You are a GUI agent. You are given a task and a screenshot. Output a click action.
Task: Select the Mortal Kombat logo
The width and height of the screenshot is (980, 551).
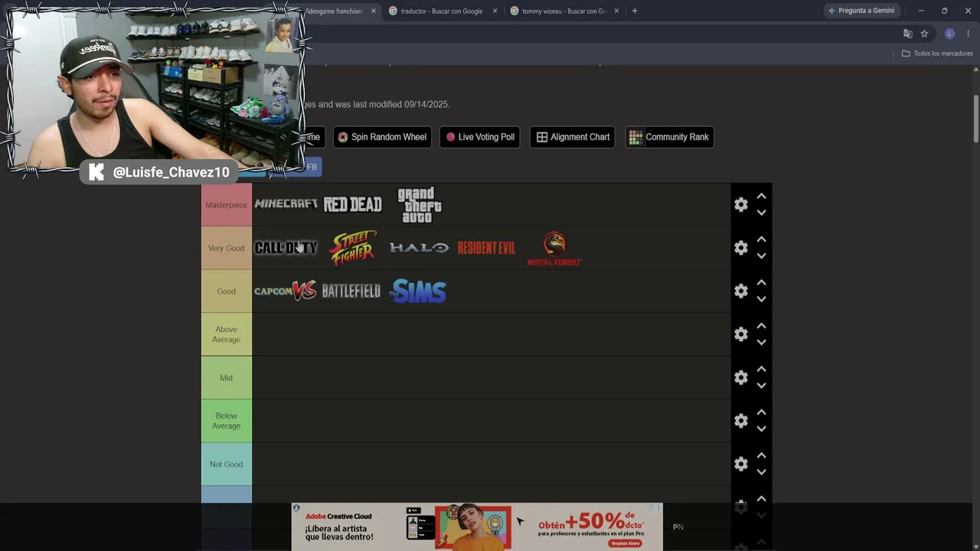point(554,249)
